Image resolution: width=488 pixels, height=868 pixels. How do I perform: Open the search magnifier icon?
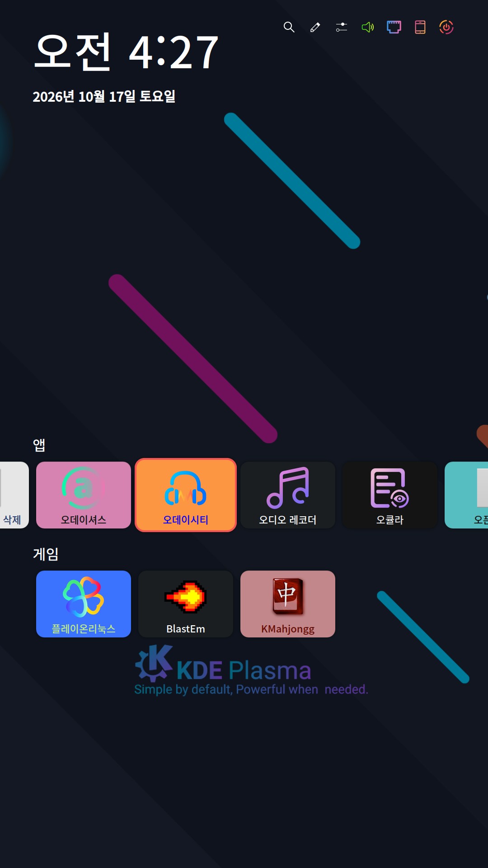coord(289,27)
